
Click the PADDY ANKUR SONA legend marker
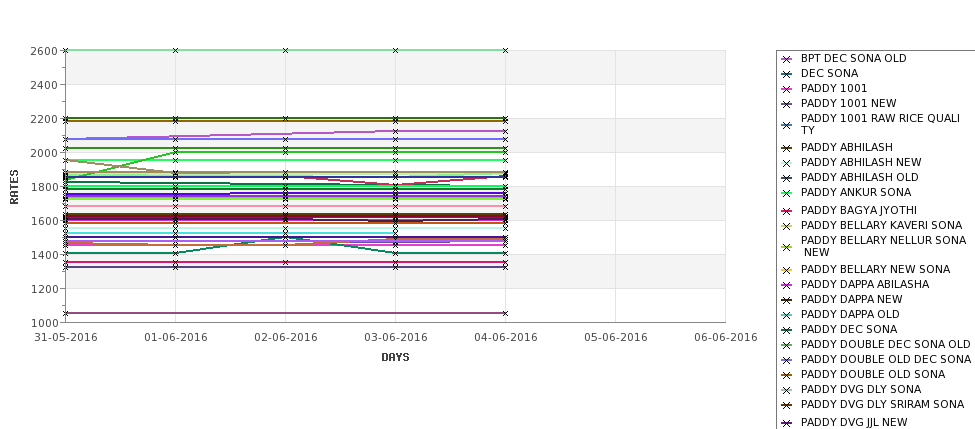point(787,193)
